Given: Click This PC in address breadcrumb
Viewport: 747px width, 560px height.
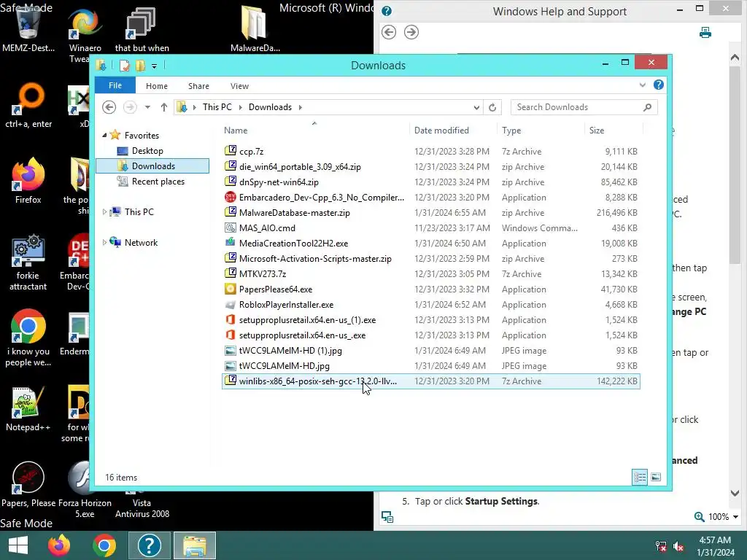Looking at the screenshot, I should [217, 107].
